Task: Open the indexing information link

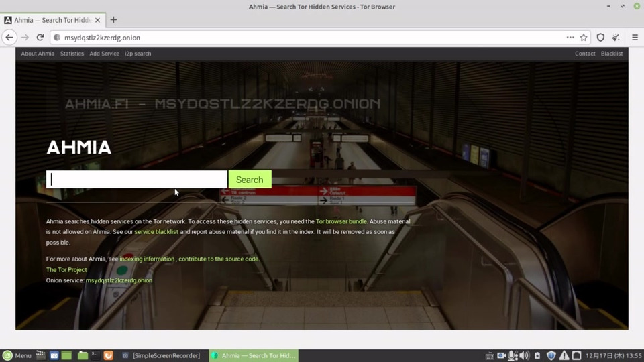Action: click(x=147, y=259)
